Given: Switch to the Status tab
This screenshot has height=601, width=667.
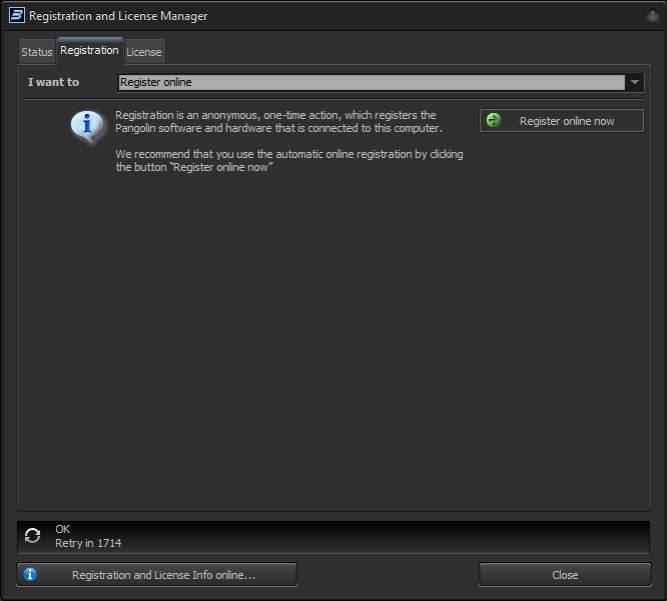Looking at the screenshot, I should pyautogui.click(x=37, y=52).
